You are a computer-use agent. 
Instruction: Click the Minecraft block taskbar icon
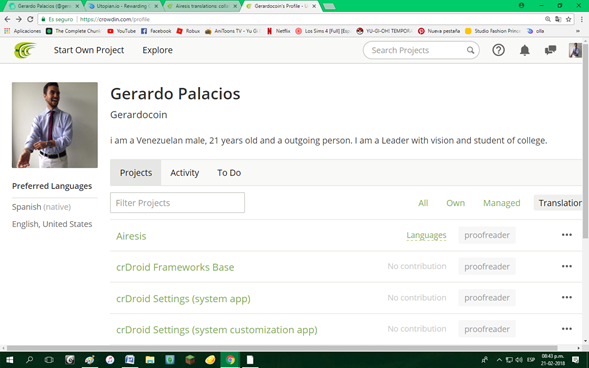point(190,360)
